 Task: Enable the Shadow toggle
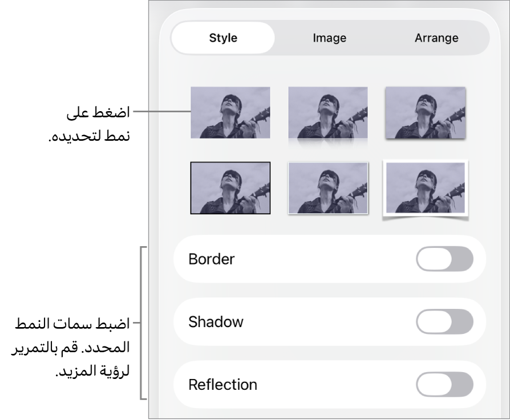pos(444,322)
